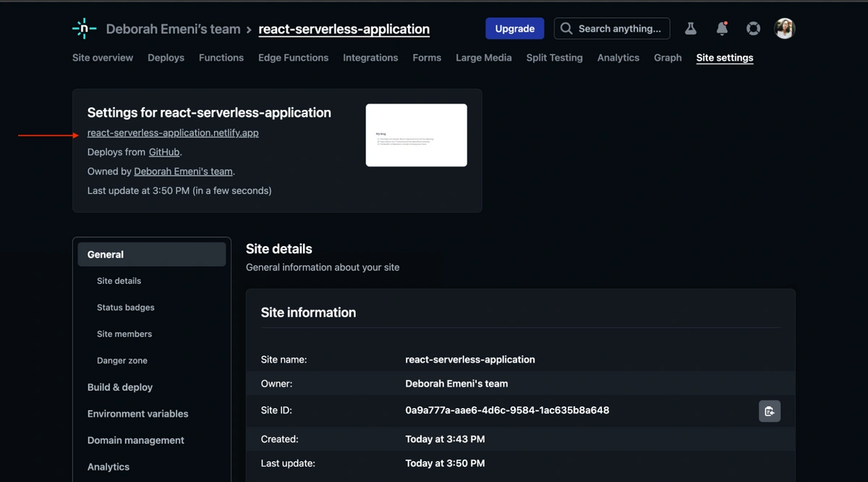Select General in settings sidebar
Viewport: 868px width, 482px height.
[152, 255]
